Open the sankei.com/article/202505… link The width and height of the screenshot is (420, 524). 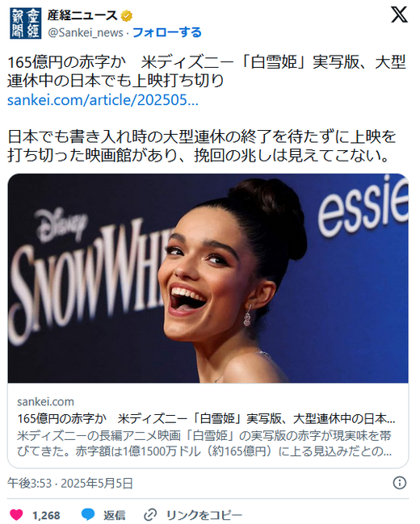[x=103, y=100]
